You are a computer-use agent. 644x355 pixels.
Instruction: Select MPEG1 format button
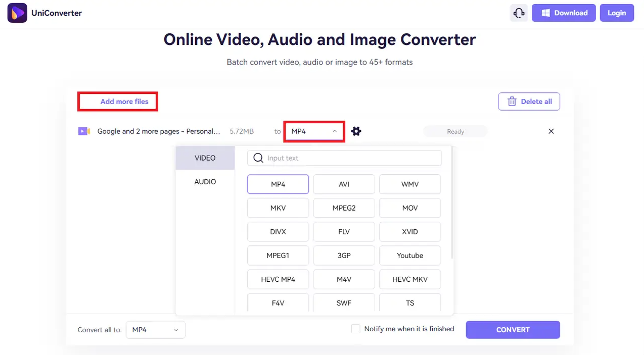[x=278, y=256]
